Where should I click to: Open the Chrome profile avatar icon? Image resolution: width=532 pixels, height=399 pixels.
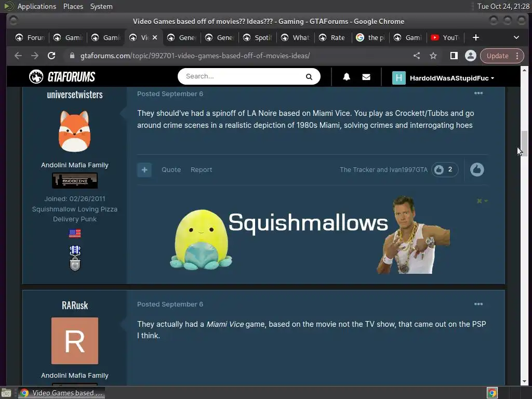(x=470, y=56)
